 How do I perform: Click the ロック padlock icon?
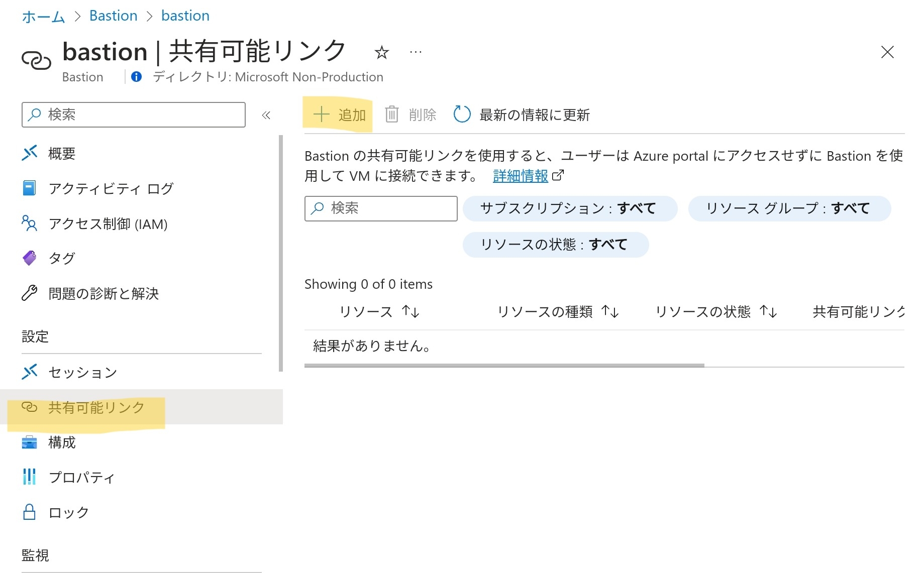tap(29, 512)
